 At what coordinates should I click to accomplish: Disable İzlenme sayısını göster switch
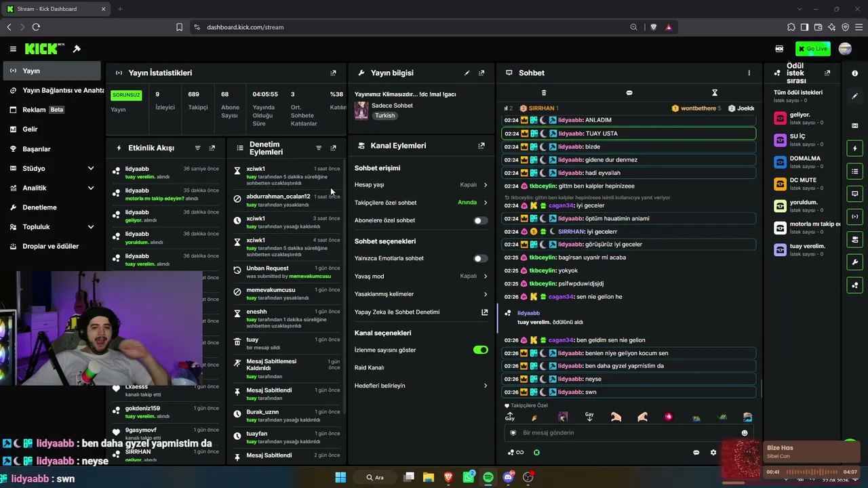(x=480, y=350)
